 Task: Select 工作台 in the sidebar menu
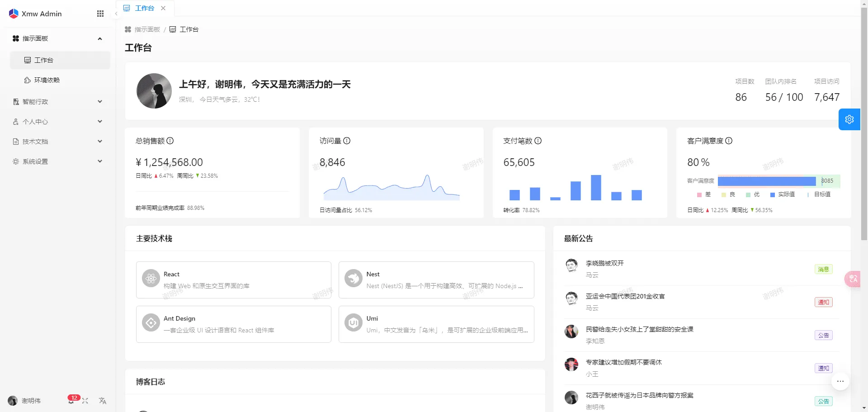(60, 60)
